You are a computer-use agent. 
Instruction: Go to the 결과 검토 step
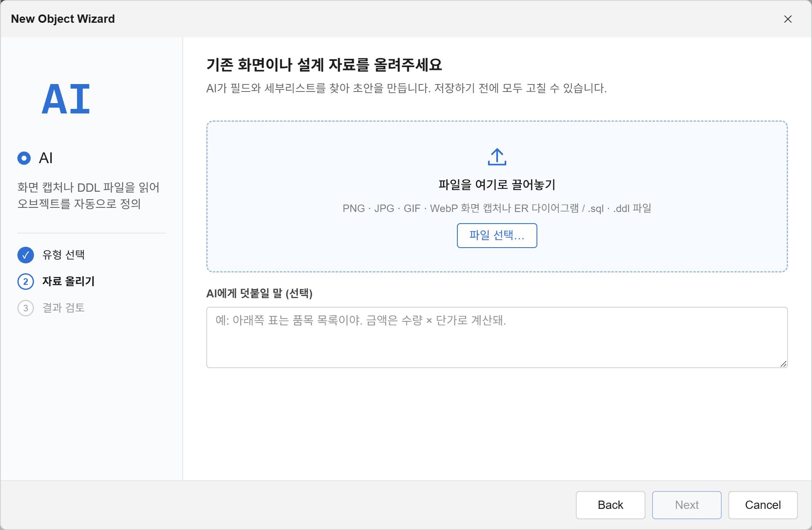click(63, 308)
